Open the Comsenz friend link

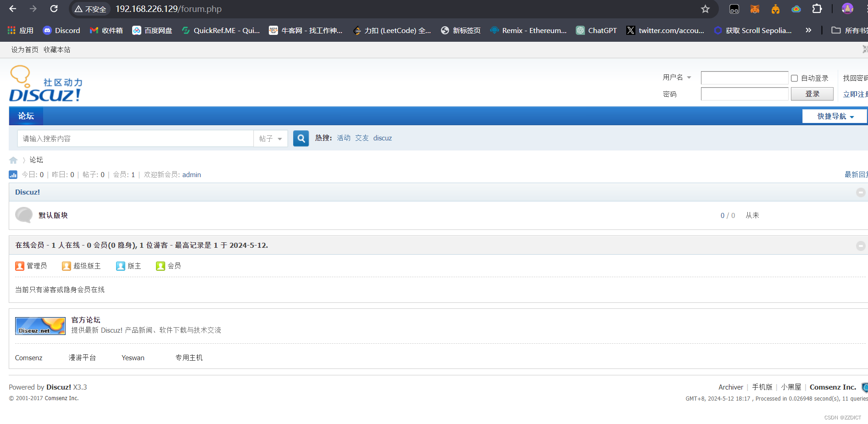(28, 358)
